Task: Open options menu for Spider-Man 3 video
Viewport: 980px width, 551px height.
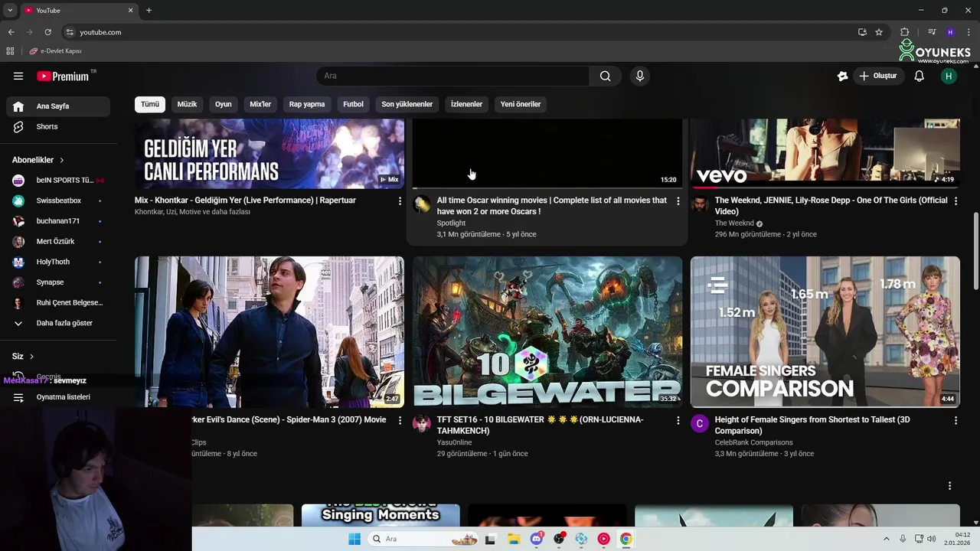Action: click(400, 420)
